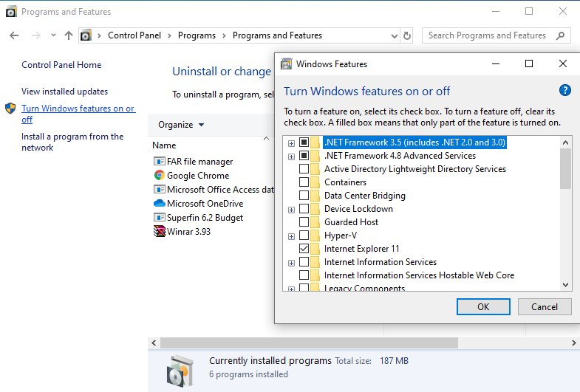This screenshot has height=392, width=580.
Task: Enable the Data Center Bridging checkbox
Action: point(304,196)
